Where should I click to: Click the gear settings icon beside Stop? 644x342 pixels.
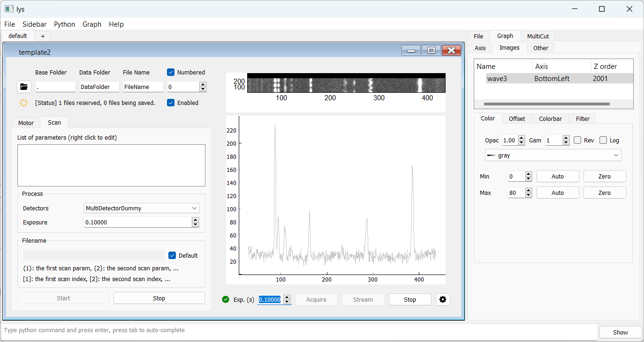[442, 299]
